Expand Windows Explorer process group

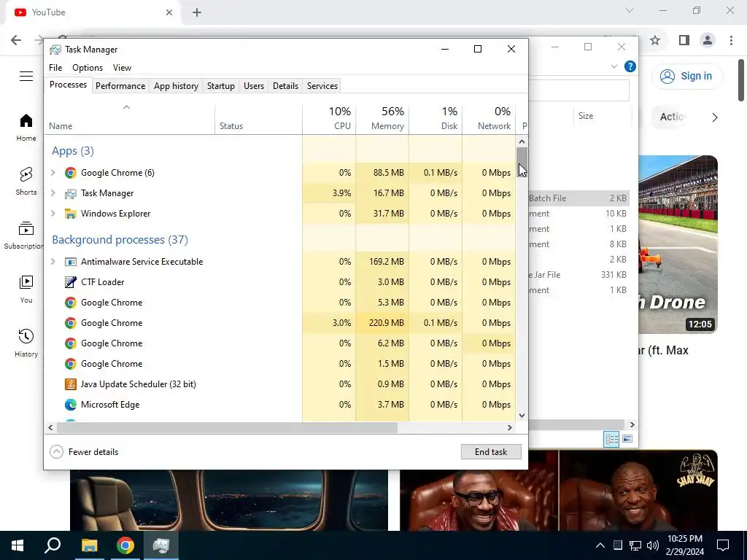click(x=53, y=214)
